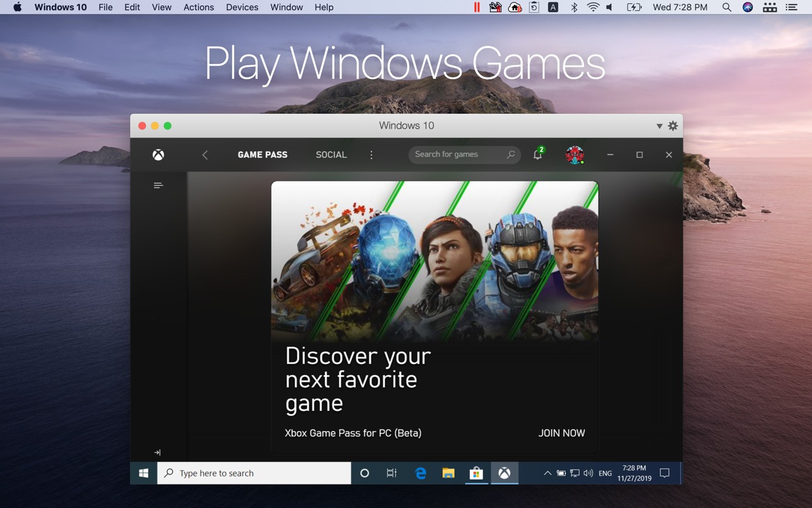Switch to the GAME PASS tab

(263, 155)
